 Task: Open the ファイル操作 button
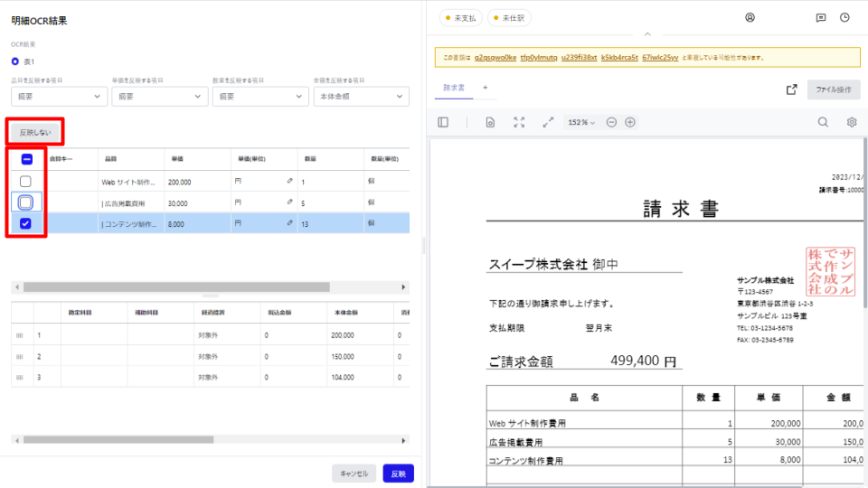pyautogui.click(x=834, y=89)
